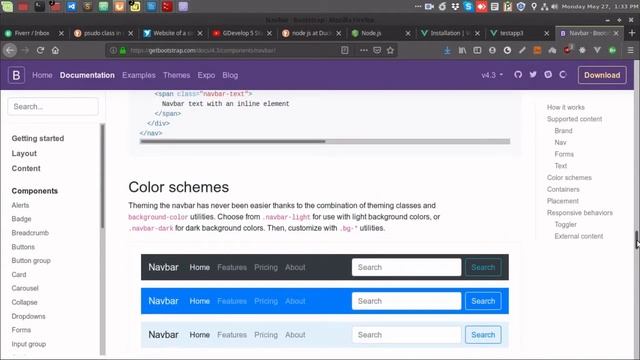The image size is (640, 360).
Task: Open a new browser tab
Action: click(632, 33)
